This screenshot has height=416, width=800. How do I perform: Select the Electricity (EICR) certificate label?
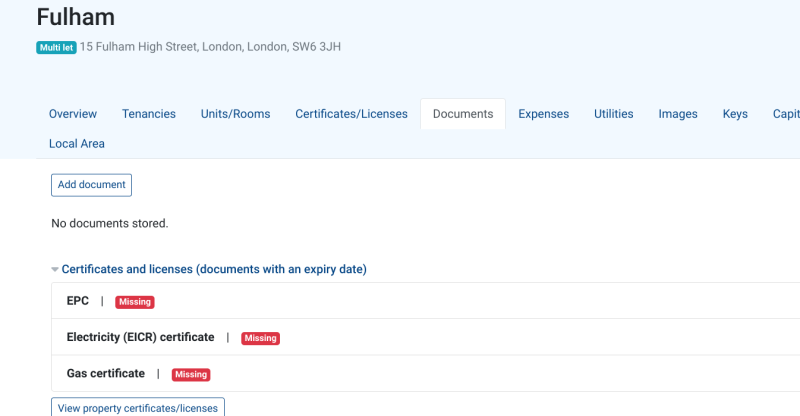[140, 338]
